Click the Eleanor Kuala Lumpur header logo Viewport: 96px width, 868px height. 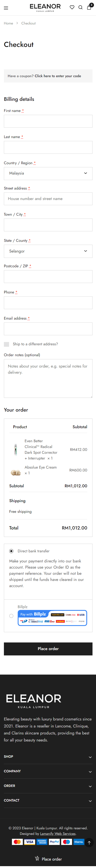(45, 8)
